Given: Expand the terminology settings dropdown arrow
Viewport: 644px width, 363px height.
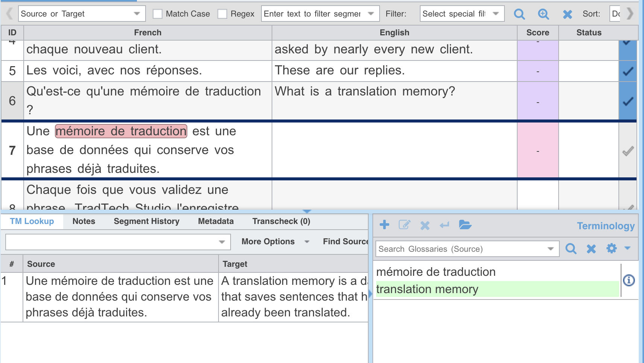Looking at the screenshot, I should (x=627, y=248).
